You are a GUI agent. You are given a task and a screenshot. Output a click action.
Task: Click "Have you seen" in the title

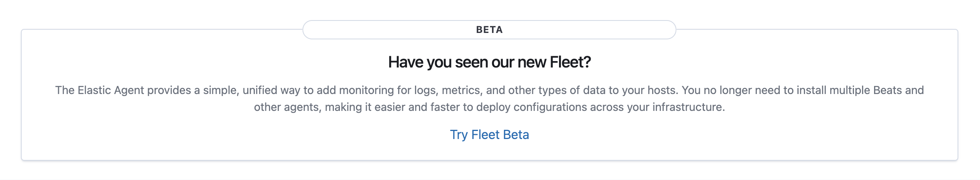(x=420, y=62)
